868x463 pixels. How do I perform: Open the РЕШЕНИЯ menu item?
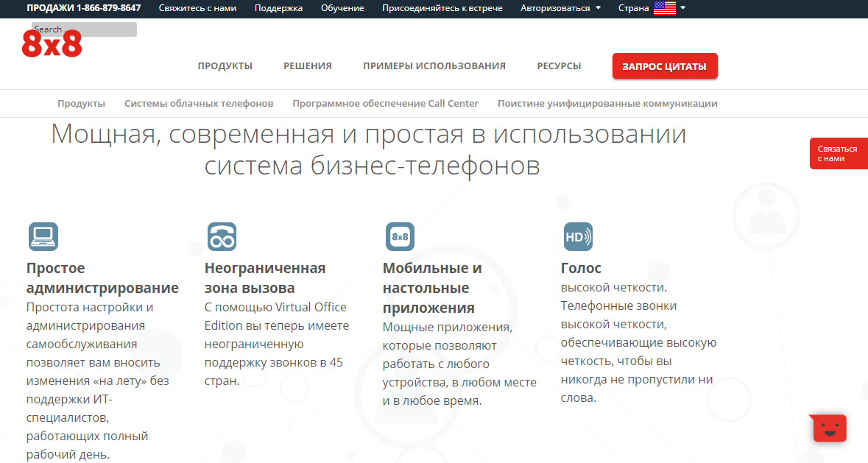(x=307, y=66)
